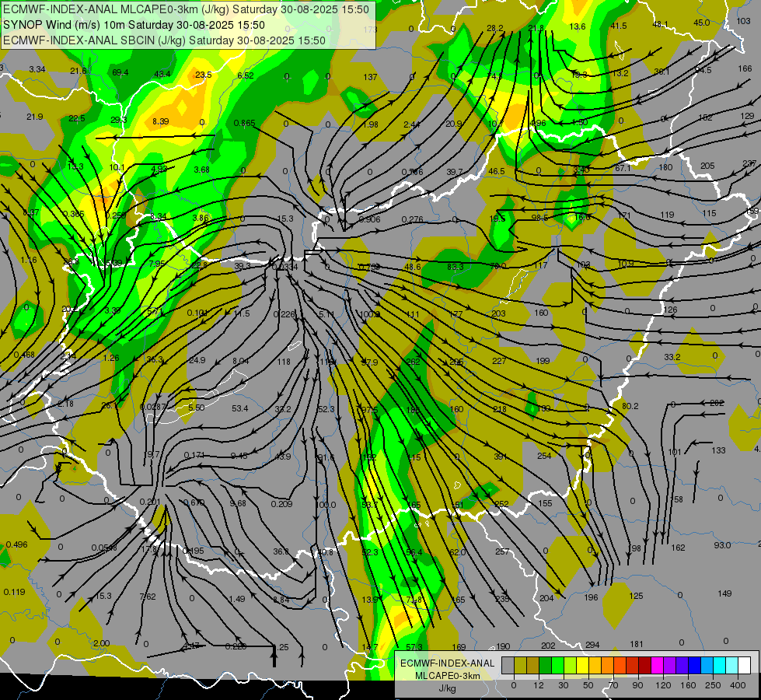The width and height of the screenshot is (761, 700).
Task: Click the map value '8.39'
Action: point(161,121)
